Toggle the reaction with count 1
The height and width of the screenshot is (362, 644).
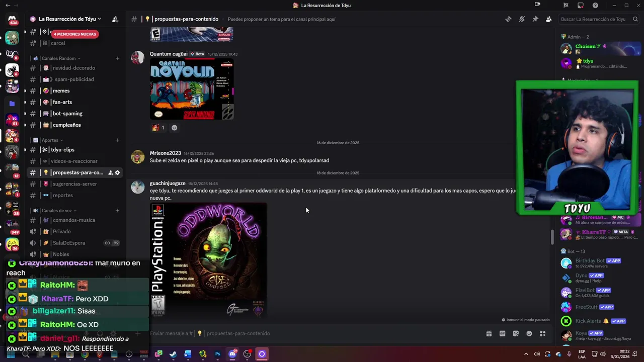click(158, 128)
